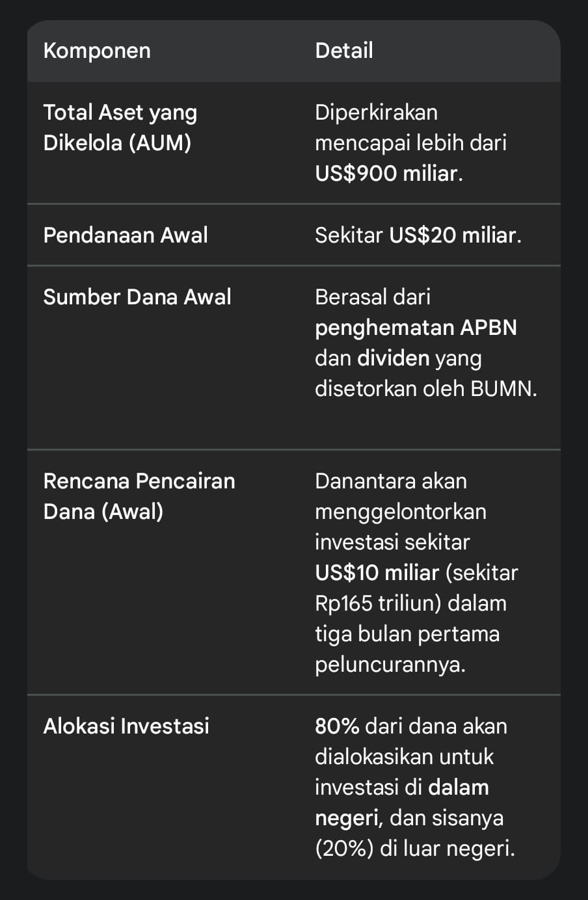The width and height of the screenshot is (588, 900).
Task: Tap the Rp165 triliun text
Action: [x=376, y=603]
